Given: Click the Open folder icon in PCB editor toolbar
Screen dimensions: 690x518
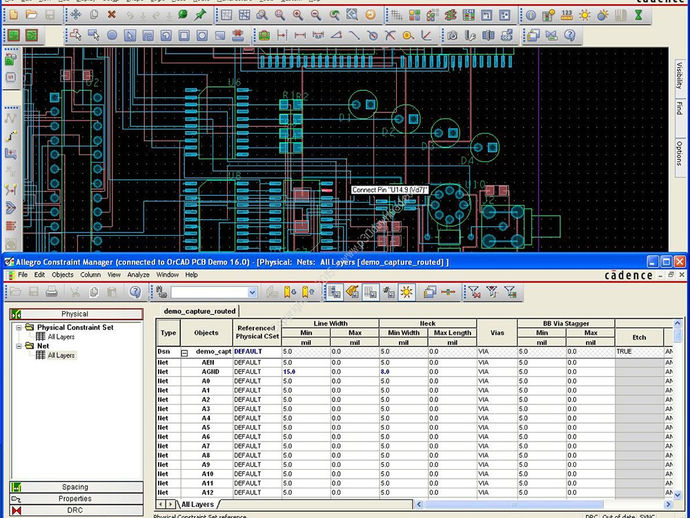Looking at the screenshot, I should click(x=31, y=15).
